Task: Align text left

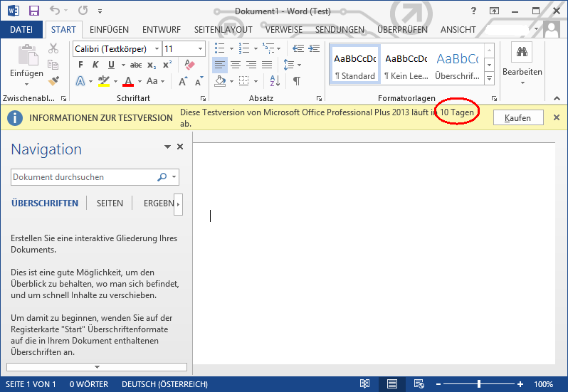Action: click(219, 65)
